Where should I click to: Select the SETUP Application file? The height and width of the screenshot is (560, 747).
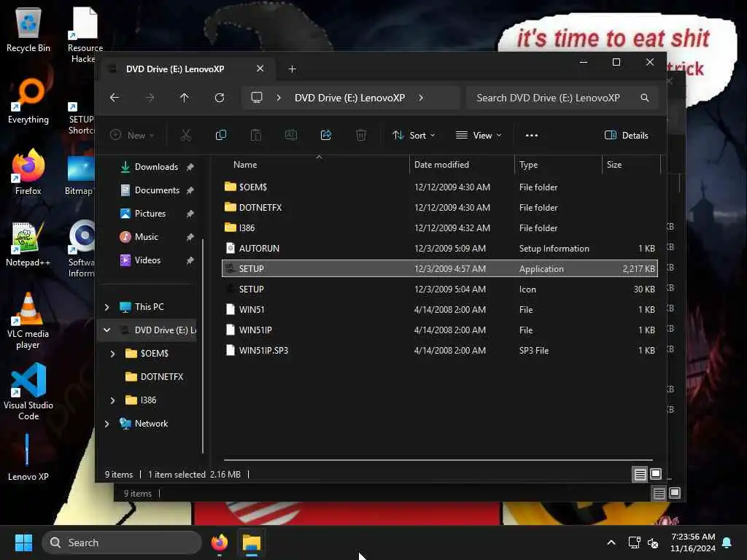440,268
